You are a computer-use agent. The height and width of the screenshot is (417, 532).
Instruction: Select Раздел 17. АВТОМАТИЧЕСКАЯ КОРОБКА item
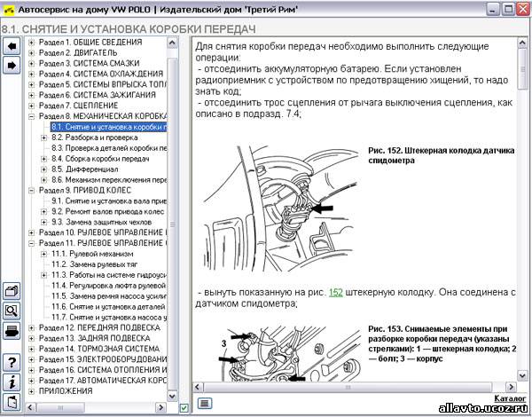(103, 381)
